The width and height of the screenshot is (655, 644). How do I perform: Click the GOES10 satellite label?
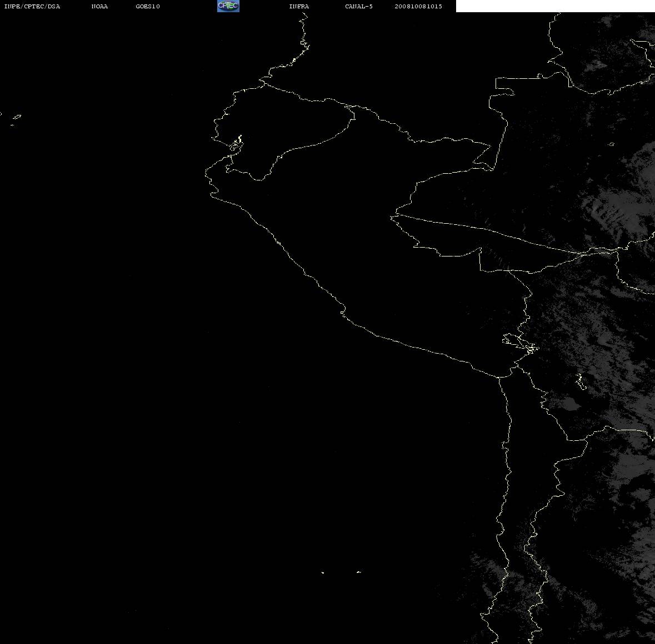(x=148, y=6)
